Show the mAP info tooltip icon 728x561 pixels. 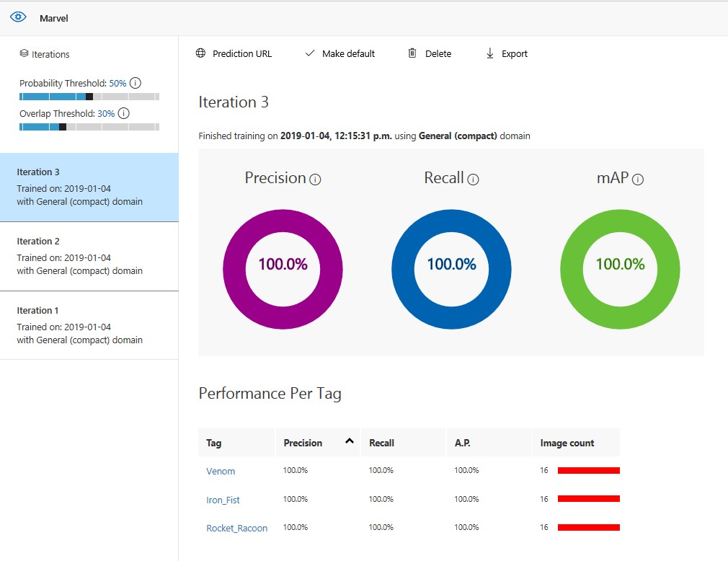[x=637, y=180]
